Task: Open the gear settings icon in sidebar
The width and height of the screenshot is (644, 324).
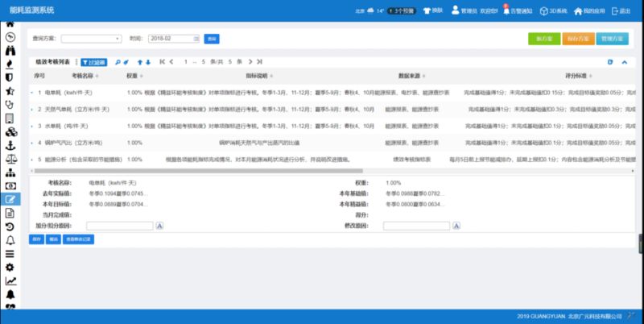Action: [10, 267]
